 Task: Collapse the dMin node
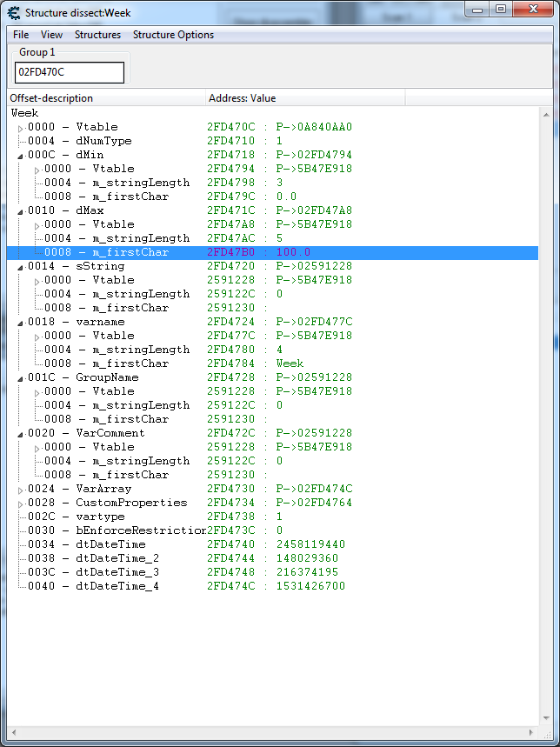[x=20, y=156]
